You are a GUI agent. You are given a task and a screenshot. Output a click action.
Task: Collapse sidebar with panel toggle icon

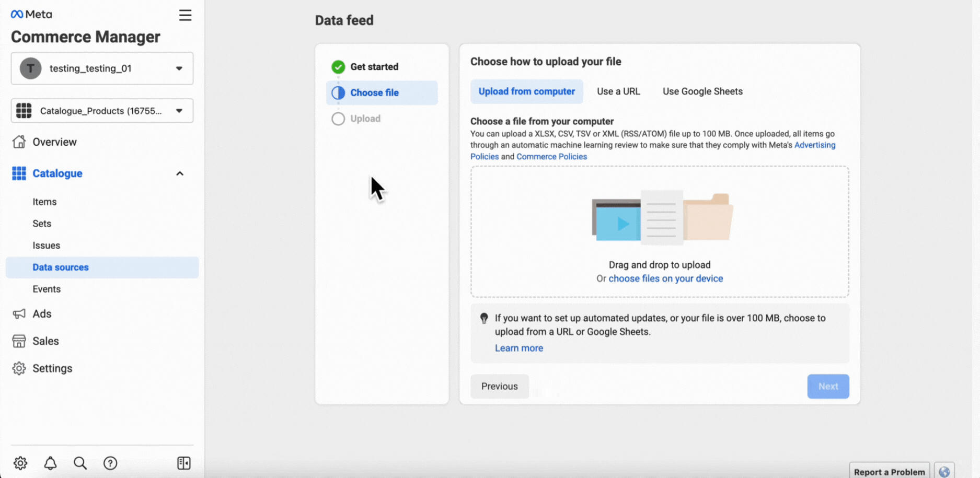184,463
